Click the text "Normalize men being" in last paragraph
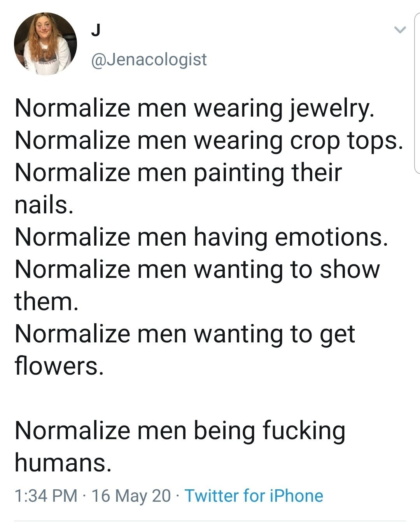 [135, 431]
